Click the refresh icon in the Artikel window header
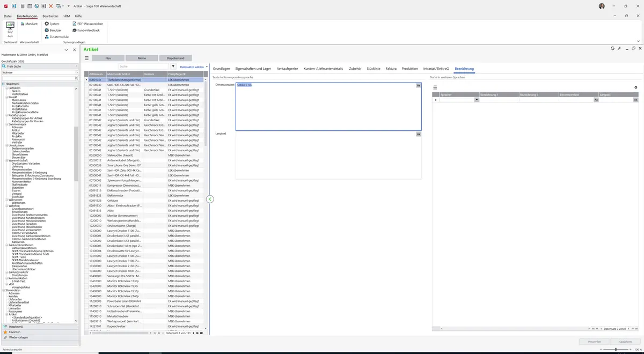Image resolution: width=644 pixels, height=354 pixels. click(x=613, y=48)
